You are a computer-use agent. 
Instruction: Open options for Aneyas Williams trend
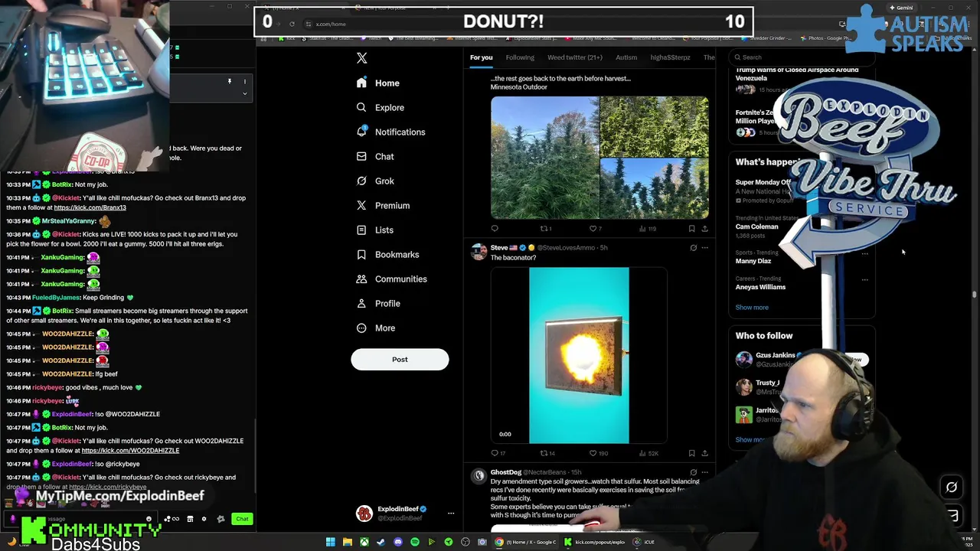(x=864, y=279)
